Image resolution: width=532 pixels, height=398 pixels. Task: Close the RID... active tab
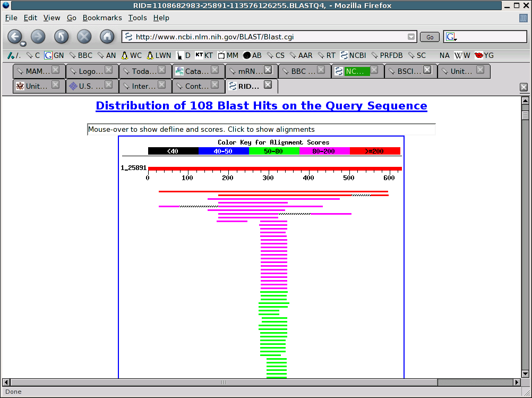268,85
